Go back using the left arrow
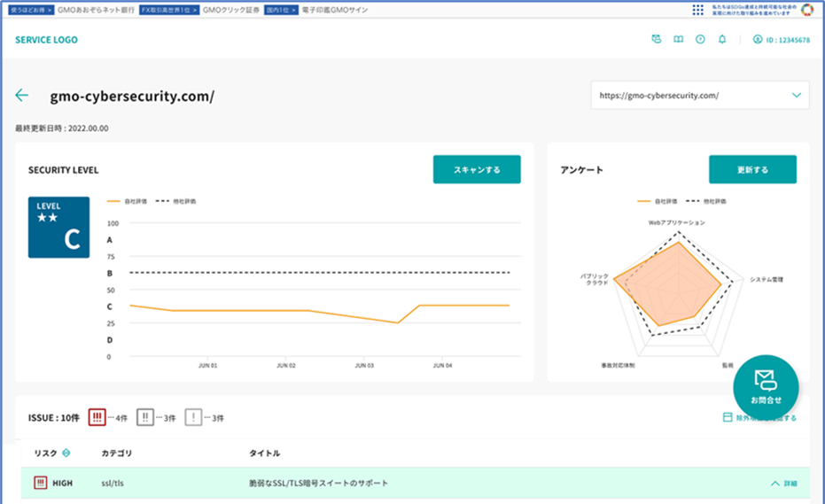The height and width of the screenshot is (504, 825). click(x=21, y=96)
